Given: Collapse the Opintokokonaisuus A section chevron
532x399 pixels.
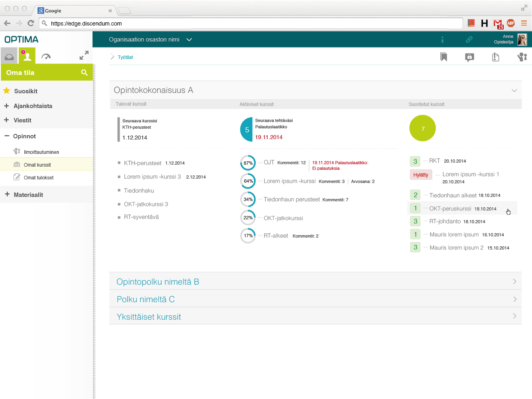Looking at the screenshot, I should (x=514, y=90).
